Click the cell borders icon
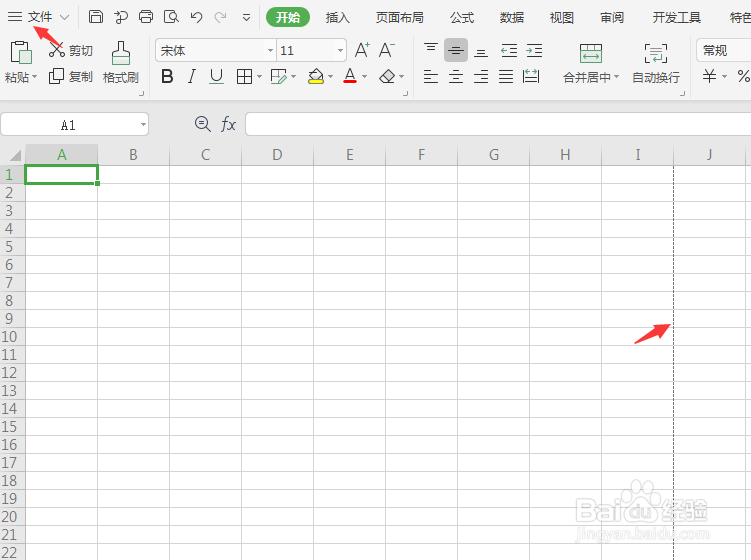 point(244,76)
